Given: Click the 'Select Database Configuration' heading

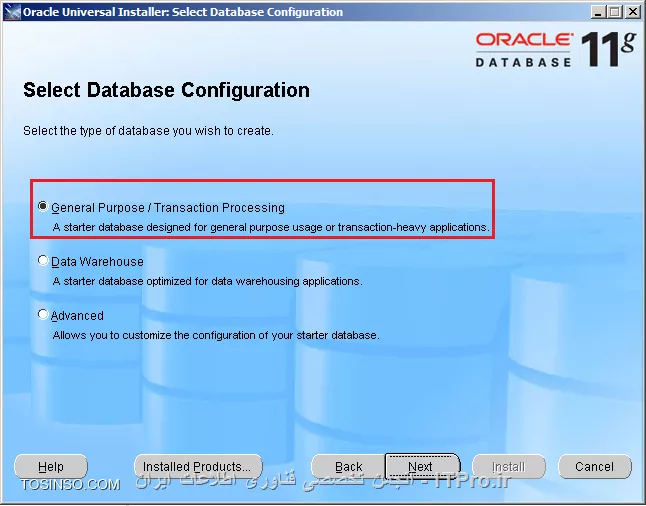Looking at the screenshot, I should (x=166, y=90).
